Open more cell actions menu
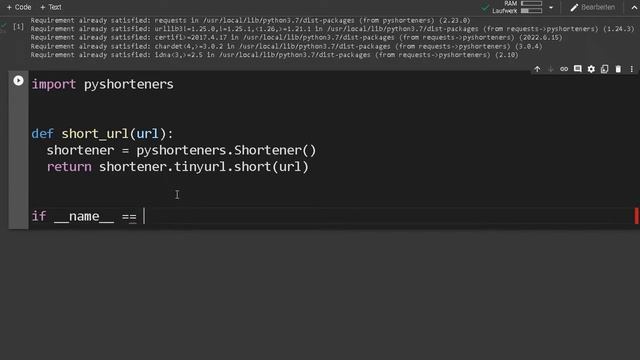 pos(631,69)
